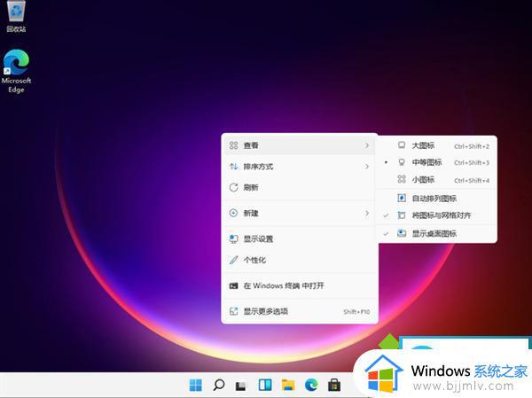532x398 pixels.
Task: Click the Windows Terminal icon
Action: (233, 285)
